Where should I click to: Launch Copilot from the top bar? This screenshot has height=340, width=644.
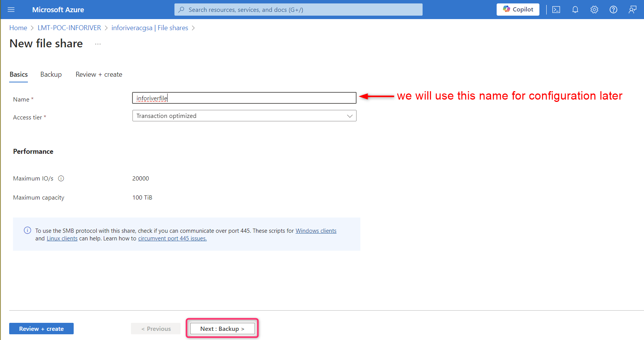pyautogui.click(x=518, y=10)
